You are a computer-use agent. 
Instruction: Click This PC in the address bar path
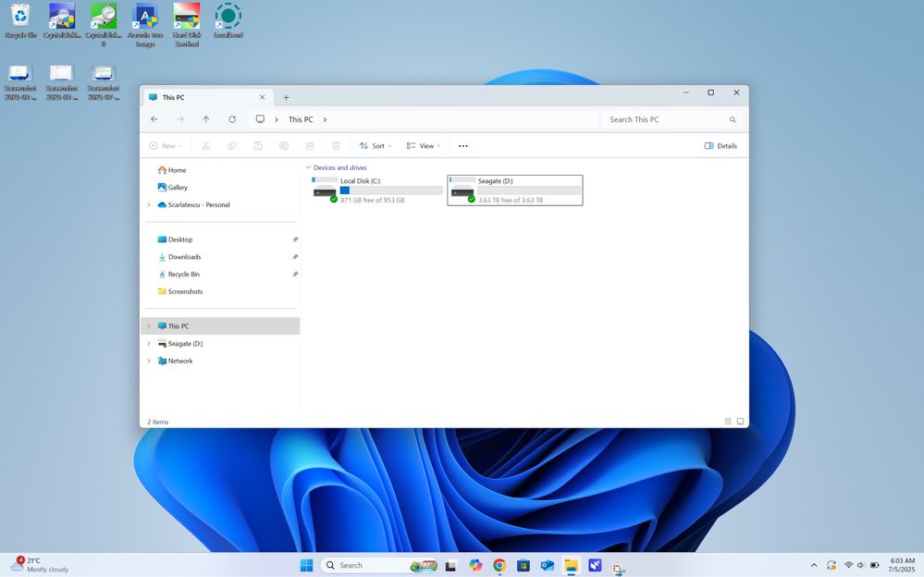(301, 119)
